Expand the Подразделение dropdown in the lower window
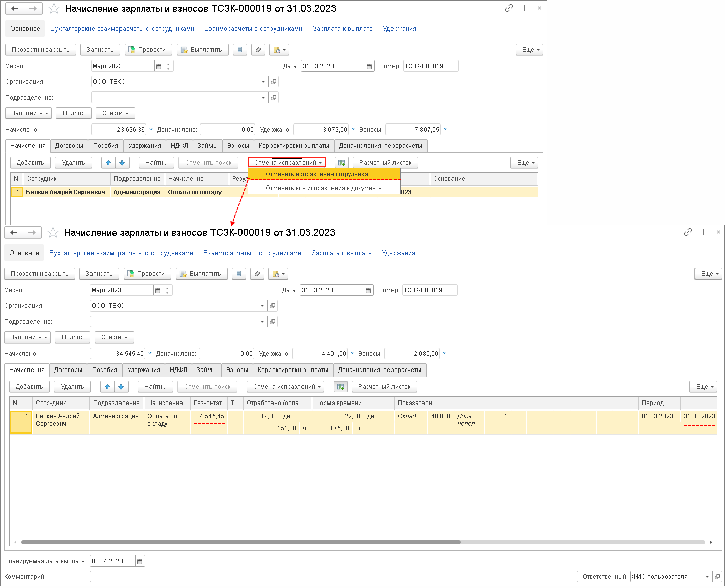 (262, 322)
